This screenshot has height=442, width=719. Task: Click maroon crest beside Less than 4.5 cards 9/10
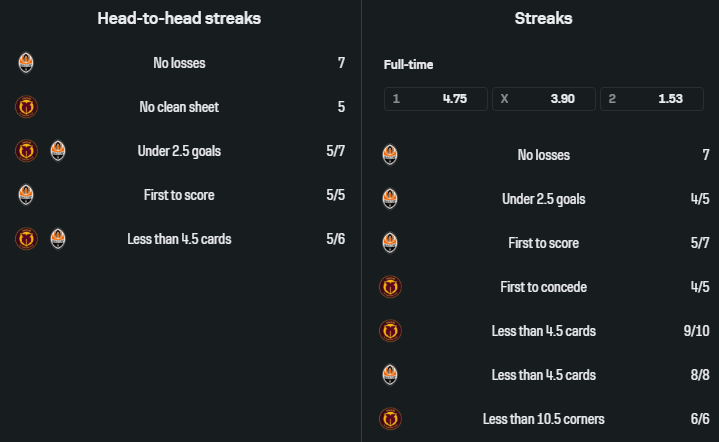click(390, 331)
